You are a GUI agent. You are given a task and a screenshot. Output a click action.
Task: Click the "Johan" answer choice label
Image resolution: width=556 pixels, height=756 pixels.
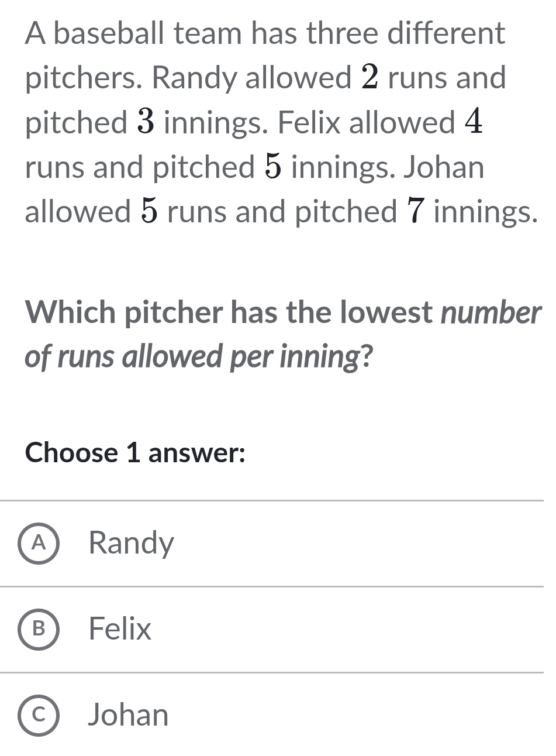click(x=128, y=715)
